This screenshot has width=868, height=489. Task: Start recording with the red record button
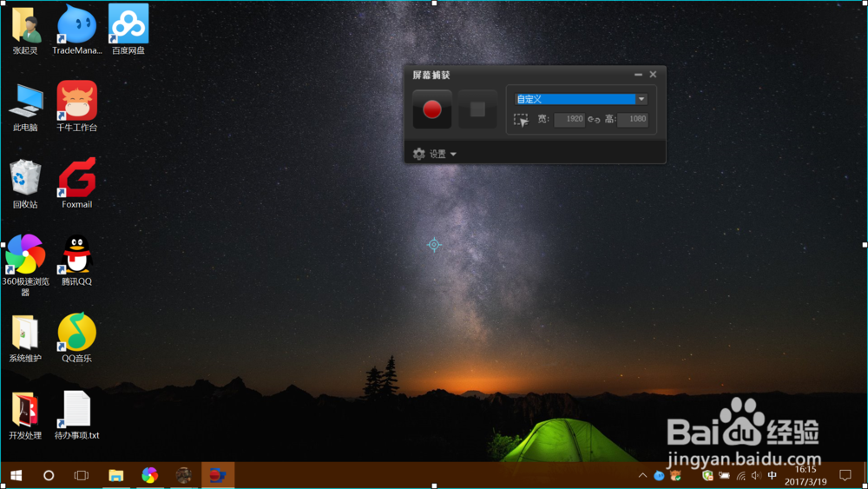click(431, 109)
